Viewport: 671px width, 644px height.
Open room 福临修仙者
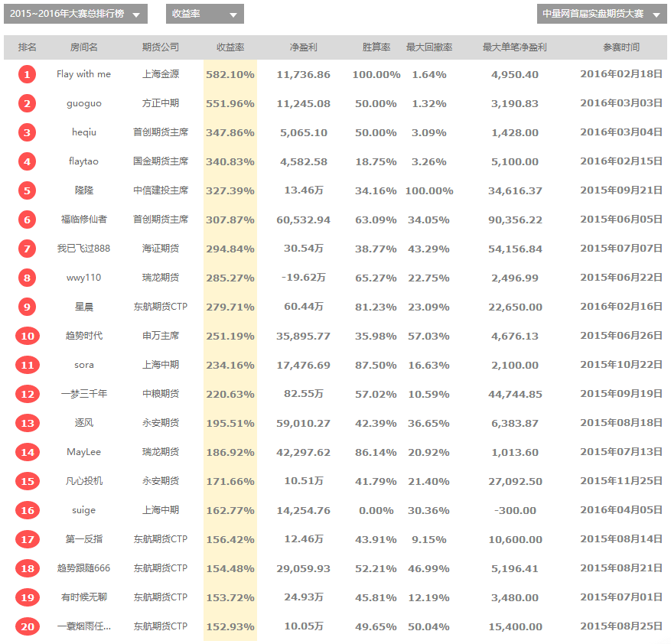tap(84, 220)
